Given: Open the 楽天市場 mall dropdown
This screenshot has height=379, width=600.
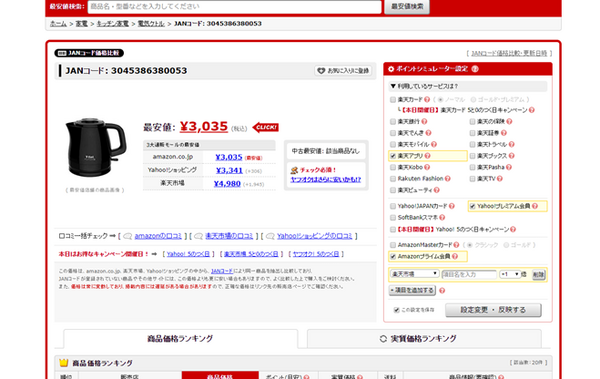Looking at the screenshot, I should [x=414, y=274].
